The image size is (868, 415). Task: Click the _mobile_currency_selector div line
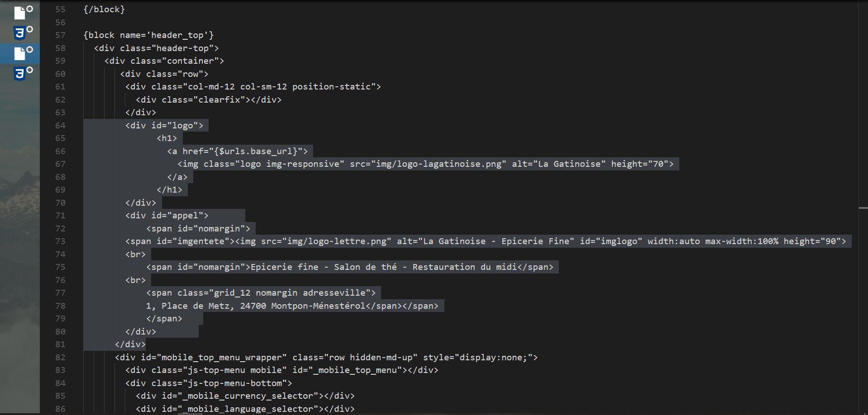[x=245, y=396]
